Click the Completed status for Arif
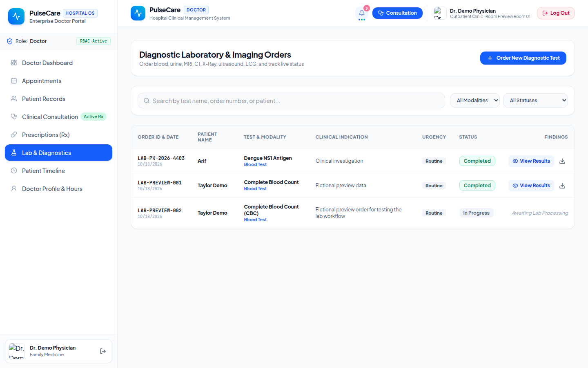This screenshot has width=588, height=368. 477,161
